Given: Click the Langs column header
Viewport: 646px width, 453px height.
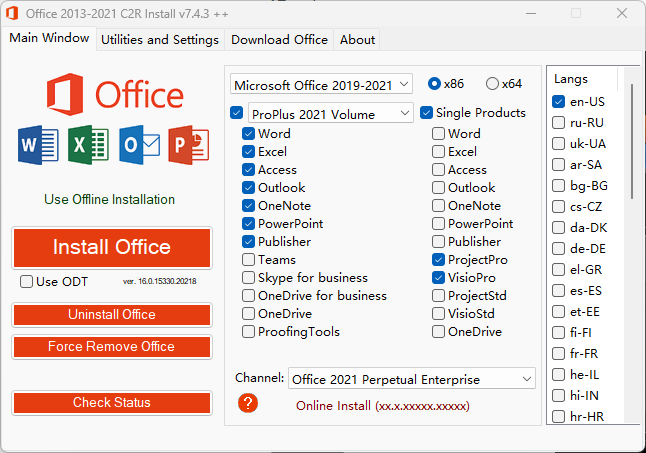Looking at the screenshot, I should click(x=582, y=79).
